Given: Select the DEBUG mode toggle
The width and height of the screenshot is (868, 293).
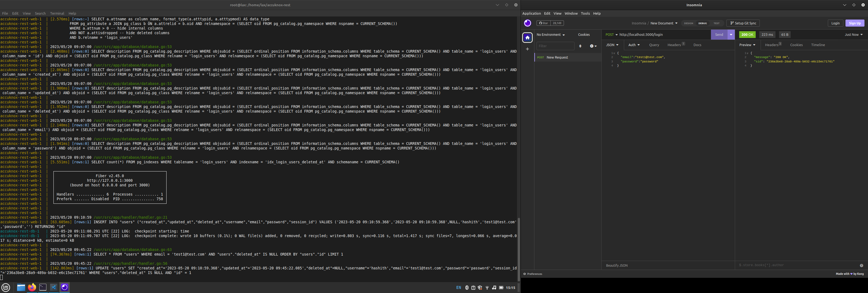Looking at the screenshot, I should coord(703,23).
